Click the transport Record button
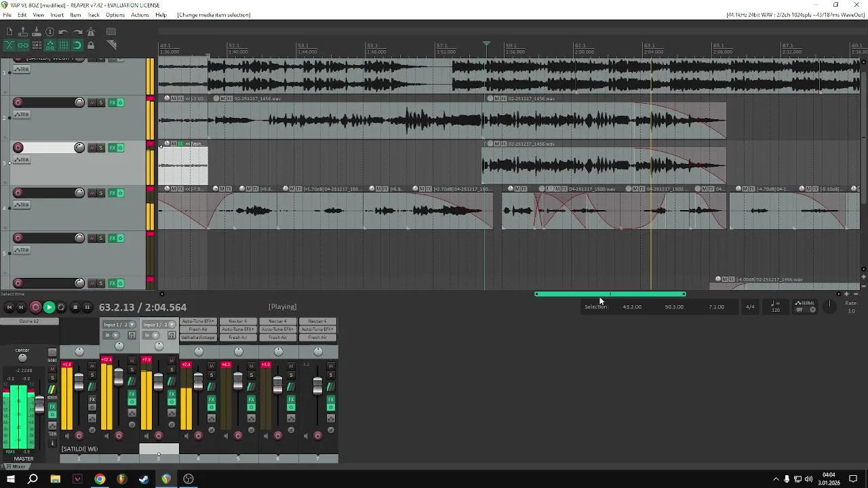The image size is (868, 488). pos(35,307)
